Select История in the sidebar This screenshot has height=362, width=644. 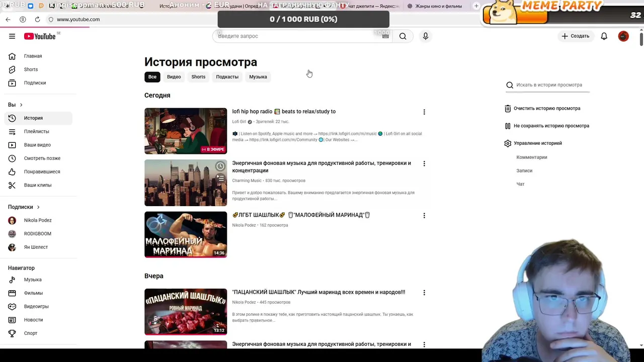38,118
